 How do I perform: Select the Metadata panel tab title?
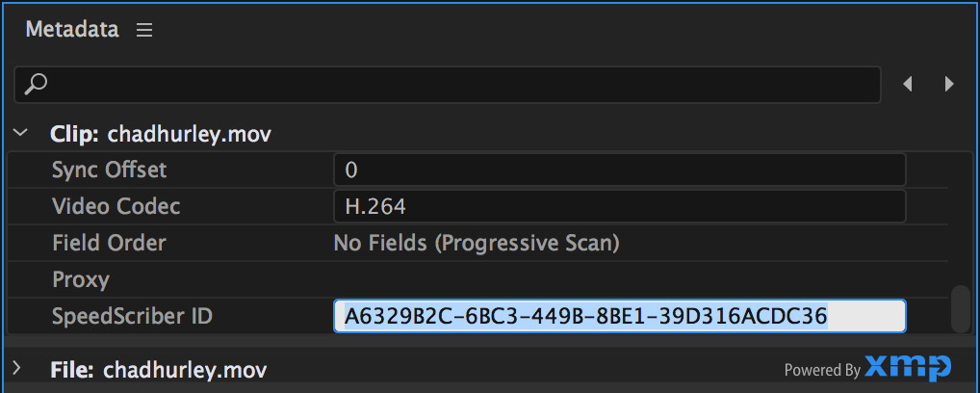tap(72, 30)
